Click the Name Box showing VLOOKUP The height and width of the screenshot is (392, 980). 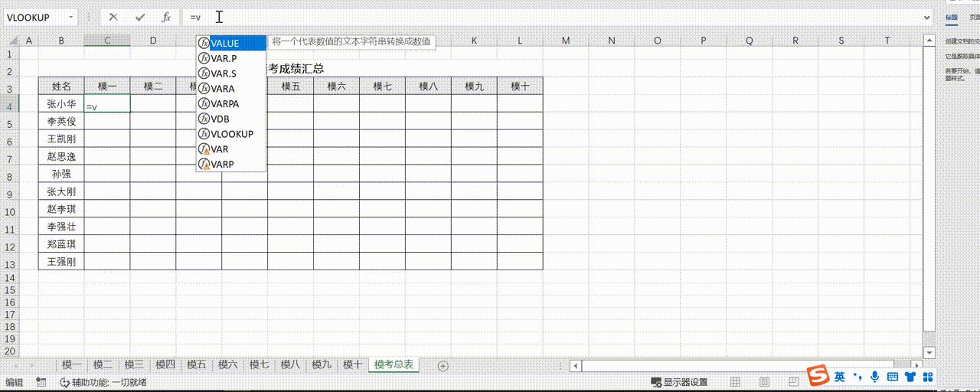click(35, 17)
